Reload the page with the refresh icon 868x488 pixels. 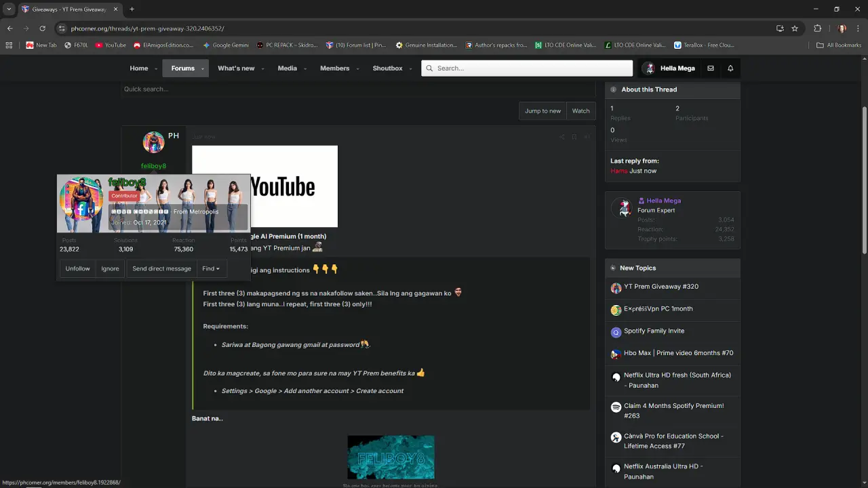(42, 28)
